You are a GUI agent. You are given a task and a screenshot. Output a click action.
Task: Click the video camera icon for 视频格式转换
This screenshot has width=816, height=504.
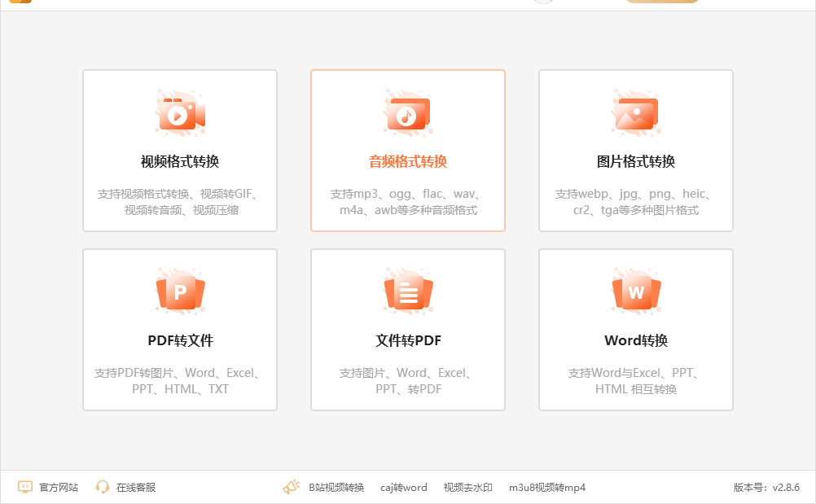(180, 114)
